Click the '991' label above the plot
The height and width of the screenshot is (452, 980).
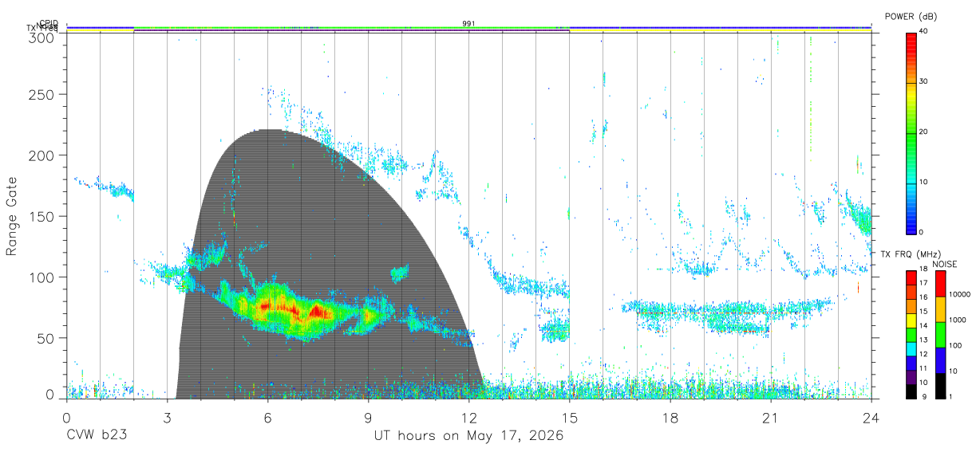pyautogui.click(x=468, y=24)
